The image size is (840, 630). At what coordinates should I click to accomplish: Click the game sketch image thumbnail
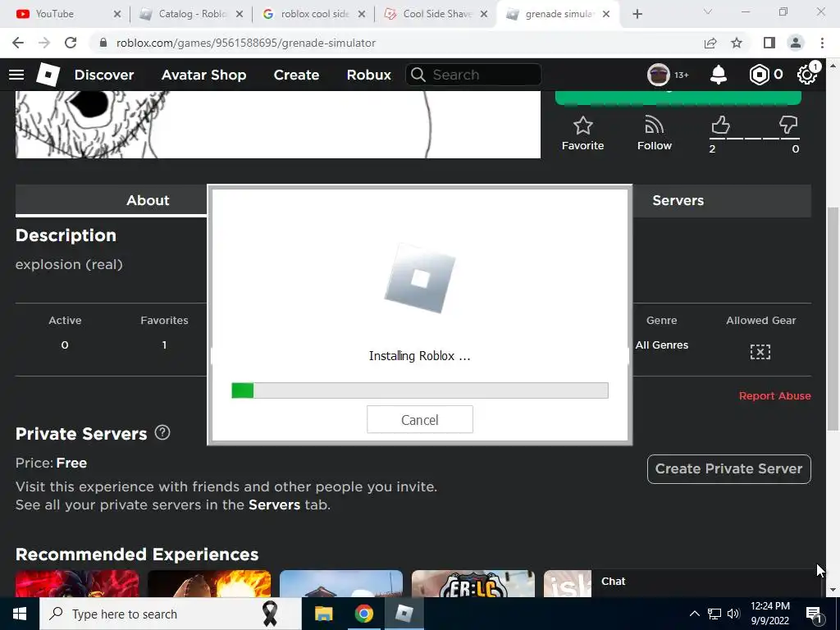(x=278, y=125)
